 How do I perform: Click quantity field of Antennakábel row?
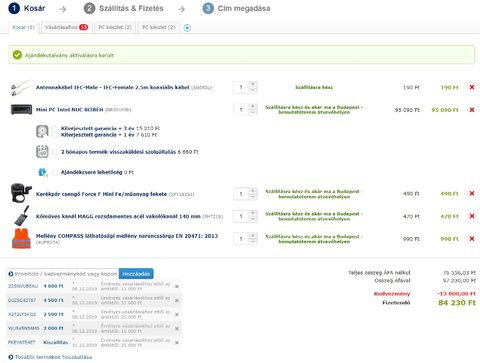(x=241, y=87)
